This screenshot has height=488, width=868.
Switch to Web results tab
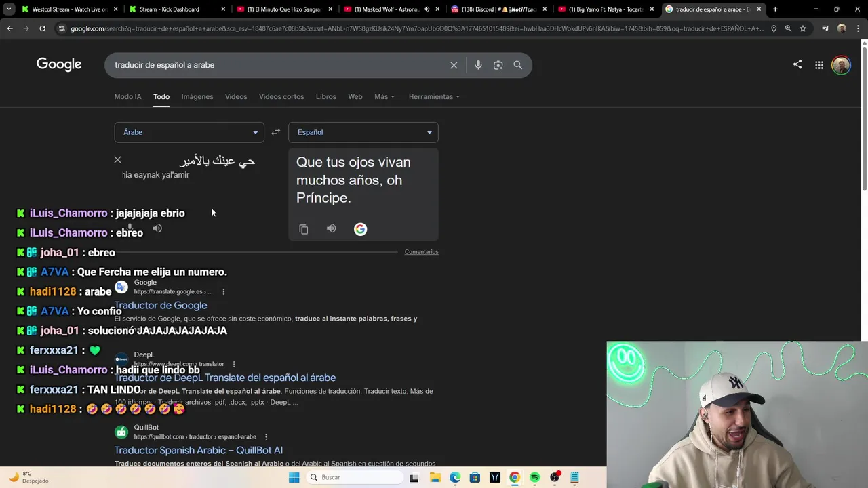coord(355,96)
